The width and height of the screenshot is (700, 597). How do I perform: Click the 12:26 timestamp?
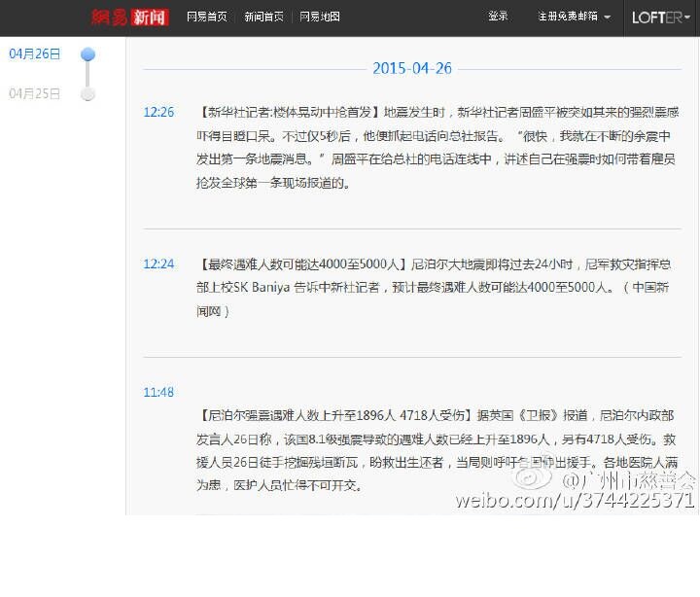(x=158, y=112)
